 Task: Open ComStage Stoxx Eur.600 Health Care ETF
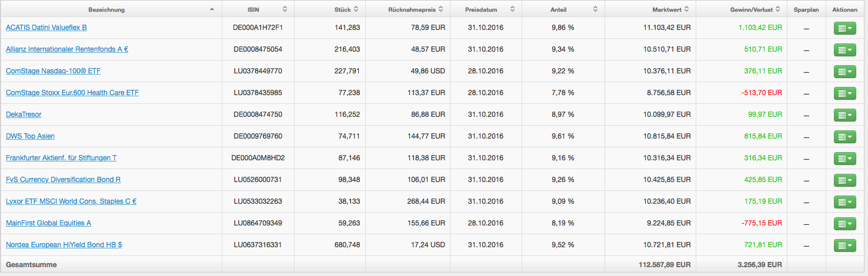pos(72,93)
